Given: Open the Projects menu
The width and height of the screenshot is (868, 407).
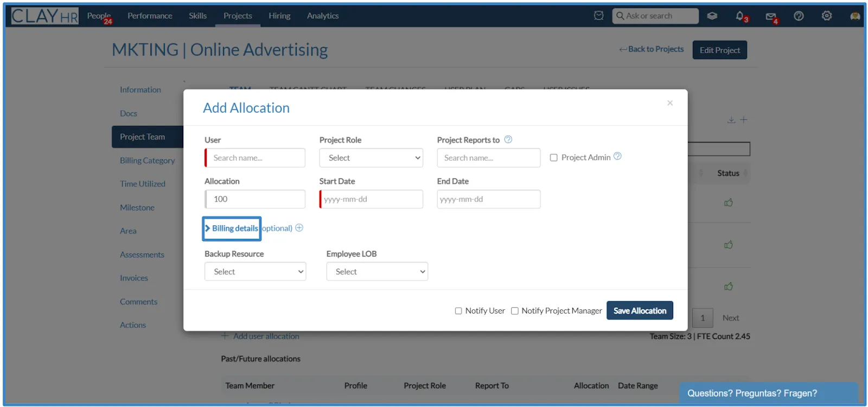Looking at the screenshot, I should [238, 16].
